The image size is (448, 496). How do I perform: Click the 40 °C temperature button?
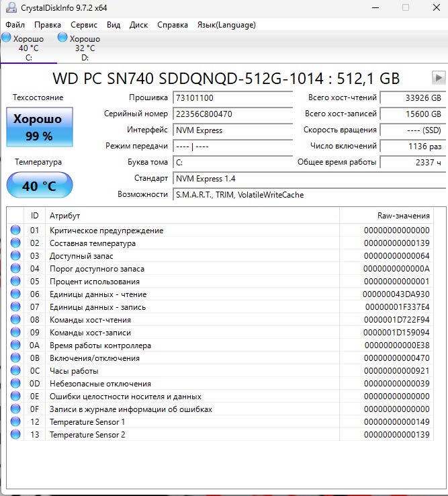pyautogui.click(x=40, y=185)
